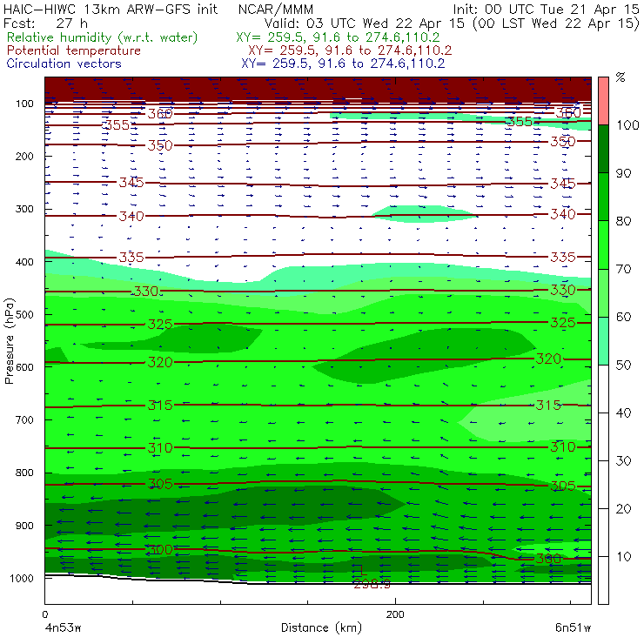Click the '700' pressure axis tick label
The height and width of the screenshot is (644, 644).
[24, 419]
